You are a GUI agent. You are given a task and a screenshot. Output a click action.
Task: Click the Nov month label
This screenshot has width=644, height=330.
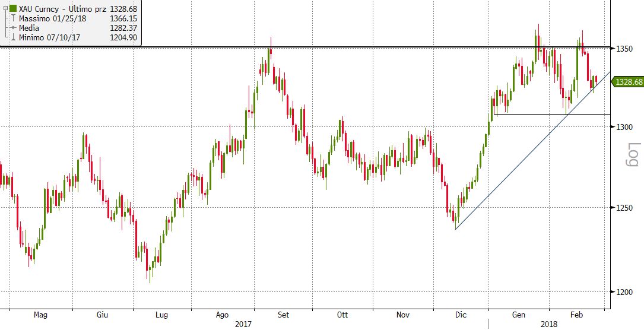(403, 315)
